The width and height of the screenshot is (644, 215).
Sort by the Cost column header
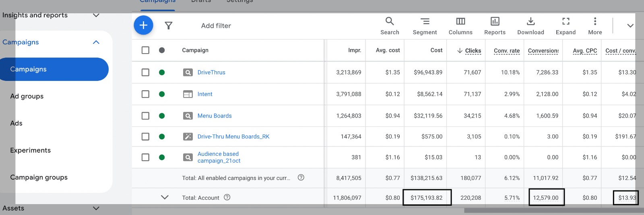[x=436, y=50]
